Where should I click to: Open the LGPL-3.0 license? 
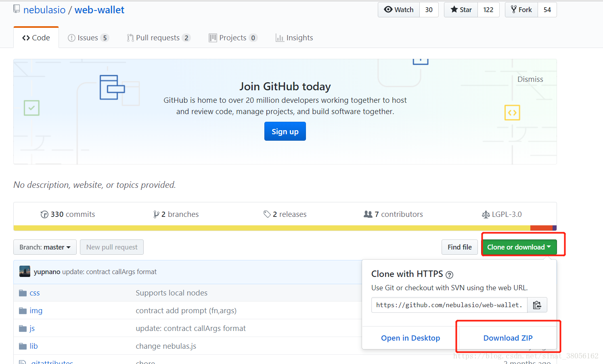(x=502, y=214)
